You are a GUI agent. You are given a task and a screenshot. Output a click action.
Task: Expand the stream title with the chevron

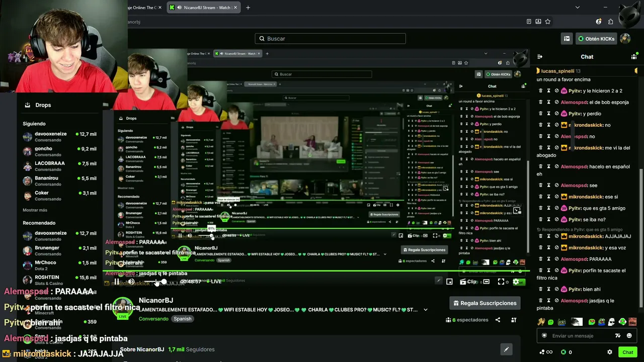(x=426, y=310)
